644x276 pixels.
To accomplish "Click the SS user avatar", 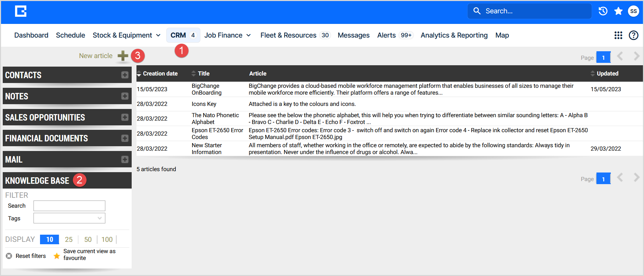I will 633,11.
